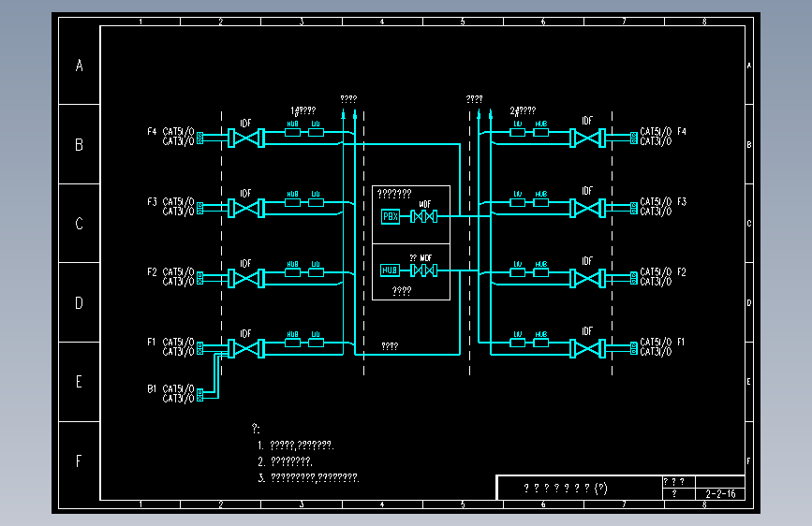Image resolution: width=812 pixels, height=526 pixels.
Task: Select row label B in the left margin
Action: 80,144
